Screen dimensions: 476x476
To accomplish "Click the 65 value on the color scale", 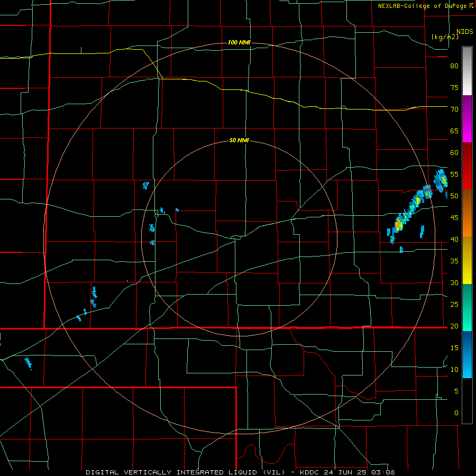I will (x=454, y=131).
